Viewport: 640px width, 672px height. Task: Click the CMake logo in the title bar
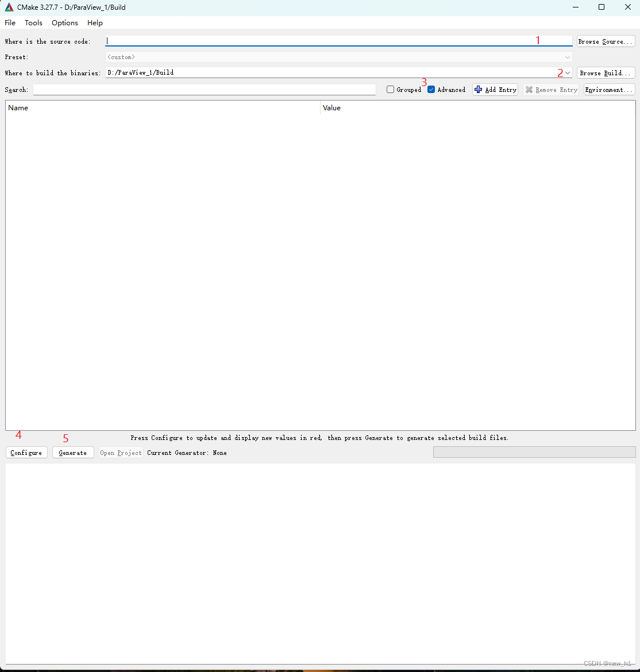[x=9, y=7]
